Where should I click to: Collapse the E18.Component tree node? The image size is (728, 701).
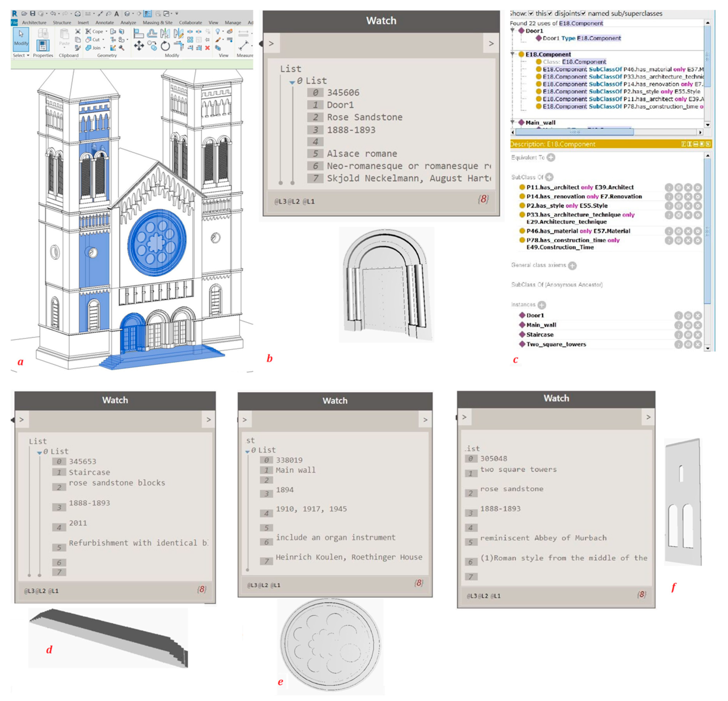tap(513, 54)
